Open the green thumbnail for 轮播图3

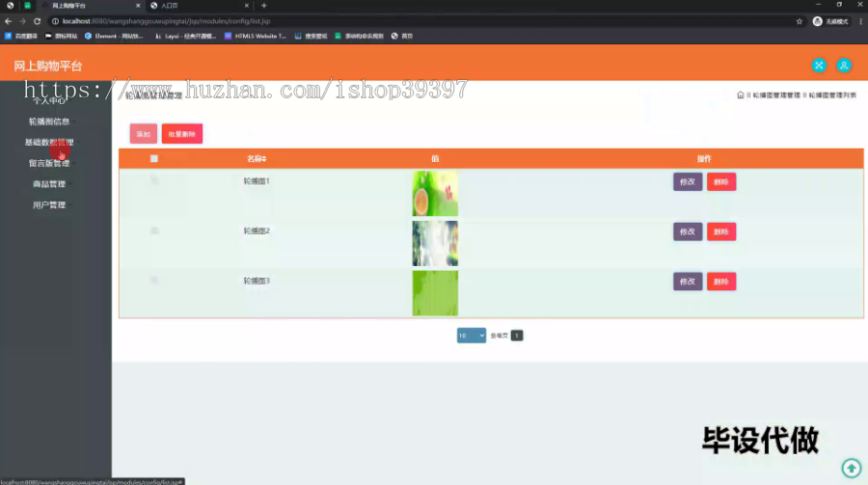(x=435, y=293)
